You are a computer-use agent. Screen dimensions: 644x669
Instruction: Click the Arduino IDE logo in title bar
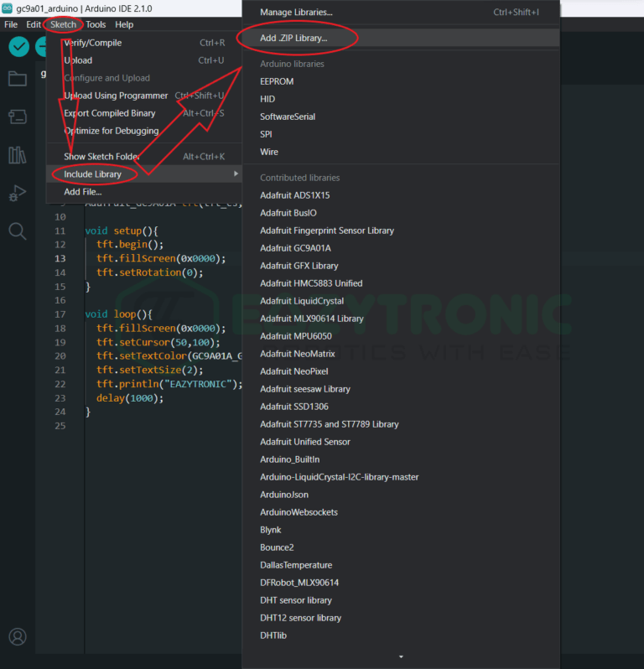[8, 8]
